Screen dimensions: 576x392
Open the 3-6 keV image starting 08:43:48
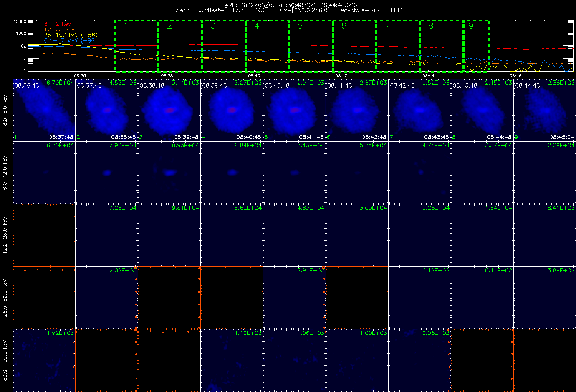point(483,110)
